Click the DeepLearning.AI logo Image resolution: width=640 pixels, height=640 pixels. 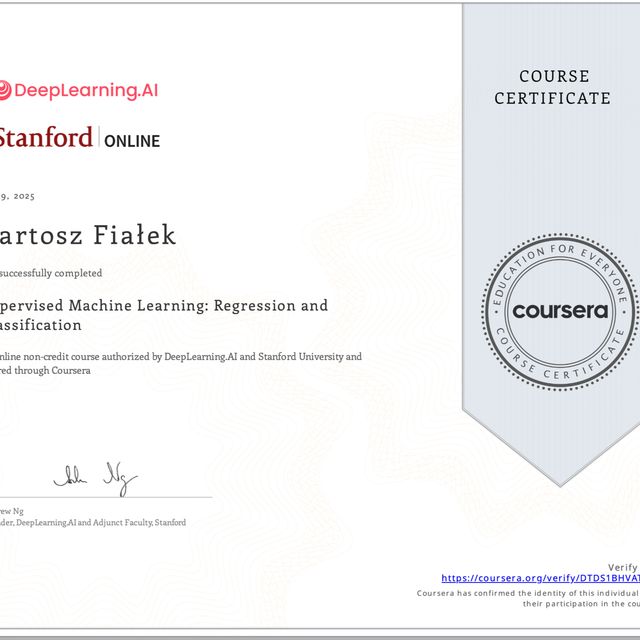click(x=79, y=90)
